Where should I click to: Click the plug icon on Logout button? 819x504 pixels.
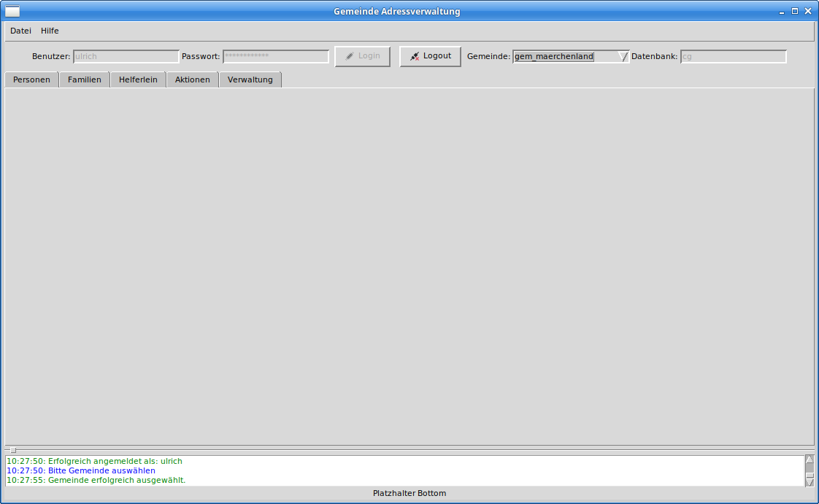tap(415, 56)
